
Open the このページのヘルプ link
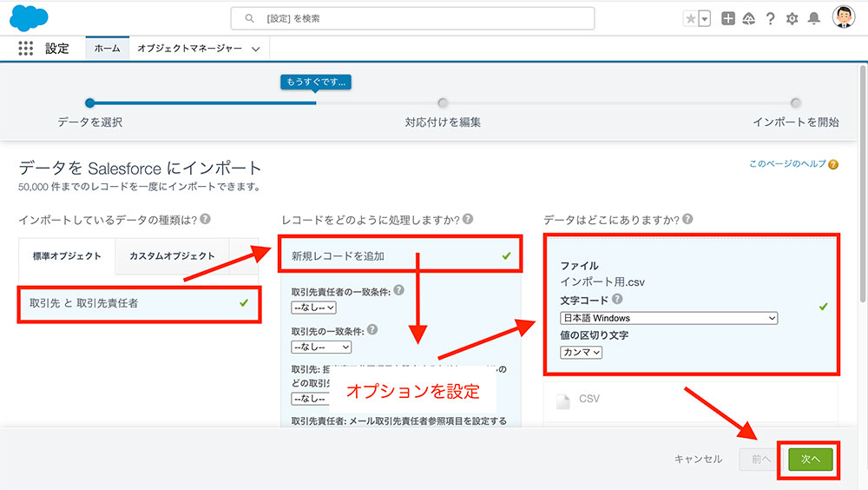pyautogui.click(x=787, y=163)
